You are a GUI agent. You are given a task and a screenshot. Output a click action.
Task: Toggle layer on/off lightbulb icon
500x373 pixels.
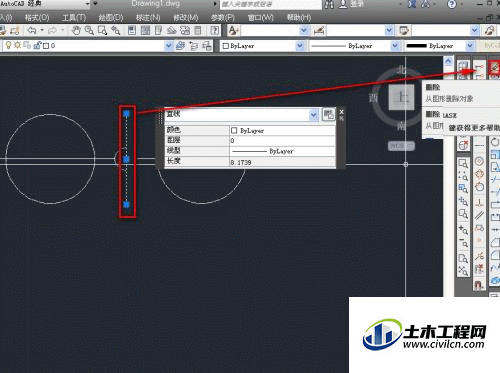pos(9,45)
